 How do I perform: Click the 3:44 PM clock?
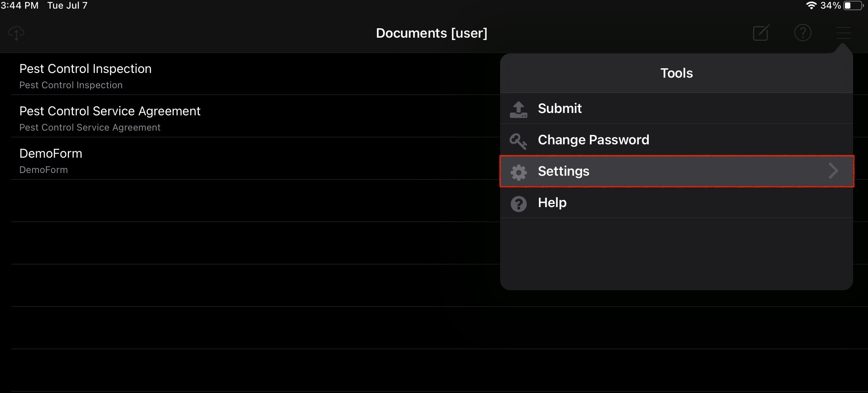20,5
